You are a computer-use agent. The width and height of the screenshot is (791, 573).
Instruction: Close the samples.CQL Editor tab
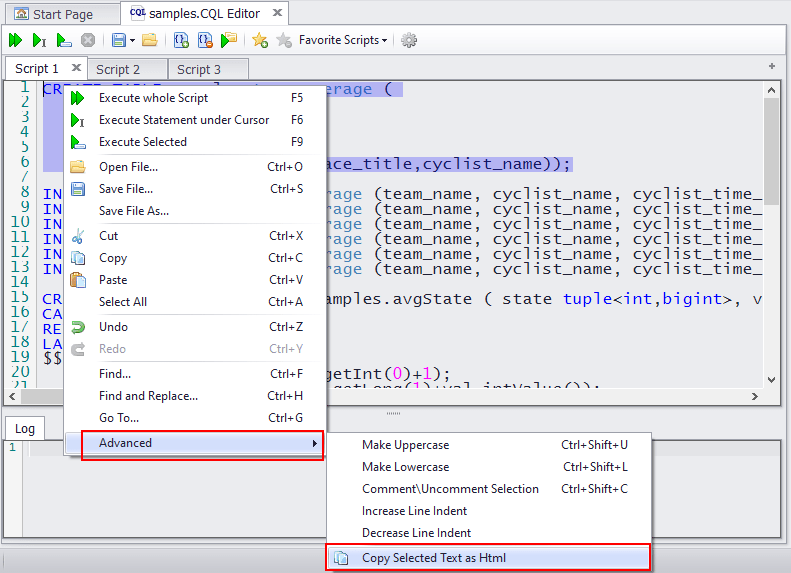274,14
